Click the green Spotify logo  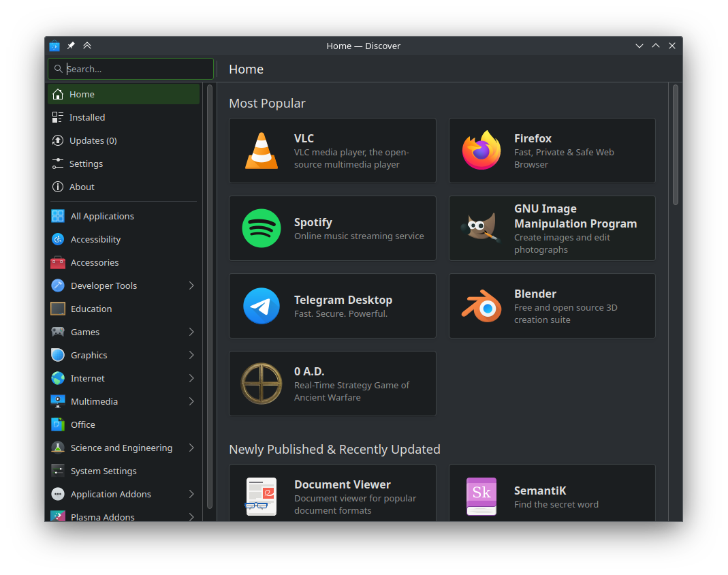pyautogui.click(x=262, y=228)
